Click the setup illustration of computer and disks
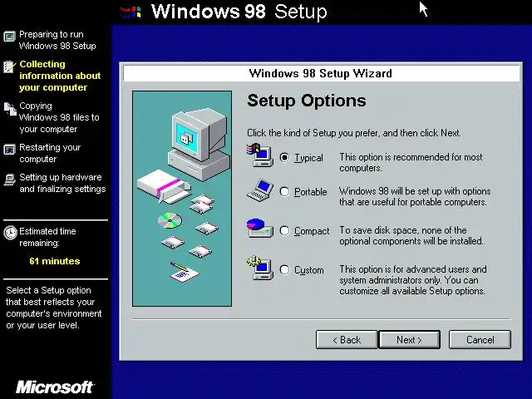Image resolution: width=532 pixels, height=399 pixels. (x=182, y=199)
